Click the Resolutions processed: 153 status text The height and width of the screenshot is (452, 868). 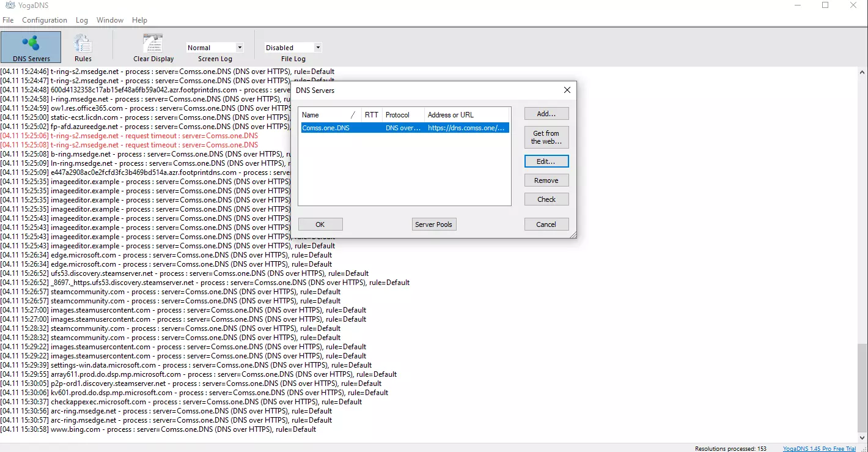click(730, 448)
